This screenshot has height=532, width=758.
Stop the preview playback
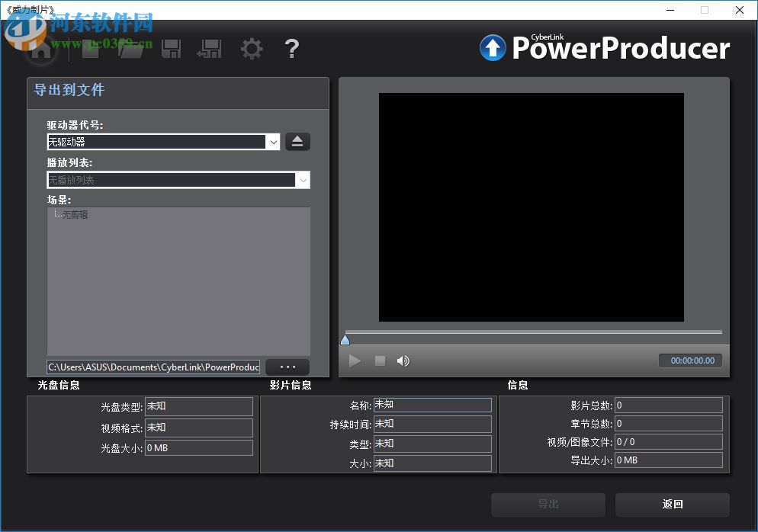point(380,361)
